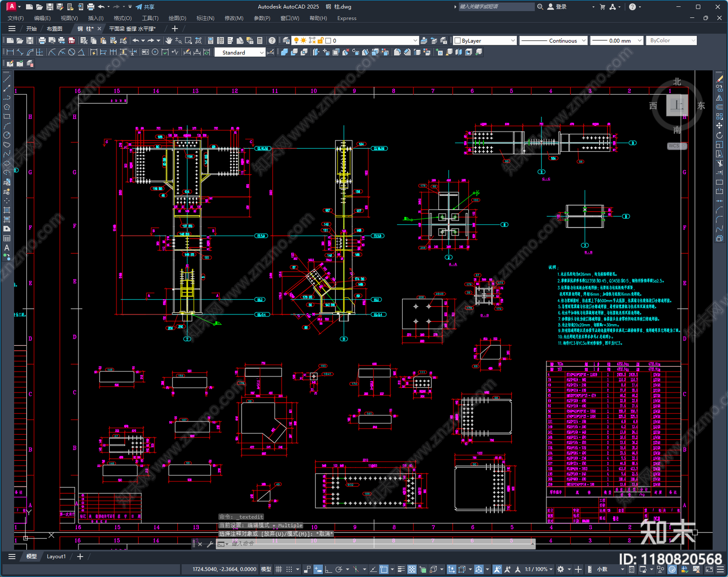Toggle layer 0 on/off lightbulb
The width and height of the screenshot is (728, 577).
click(297, 40)
